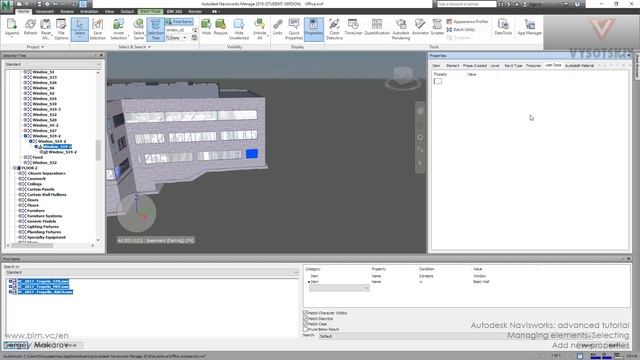640x360 pixels.
Task: Click the blue highlighted window in model
Action: click(252, 153)
